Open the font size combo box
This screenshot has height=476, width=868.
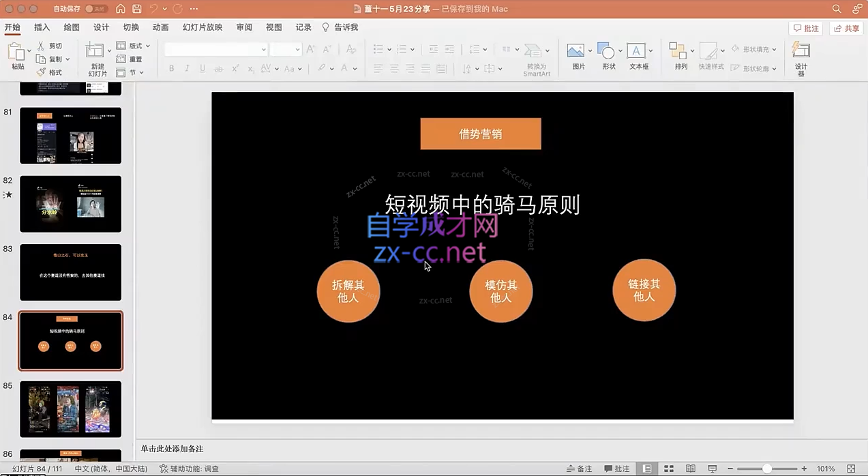286,49
